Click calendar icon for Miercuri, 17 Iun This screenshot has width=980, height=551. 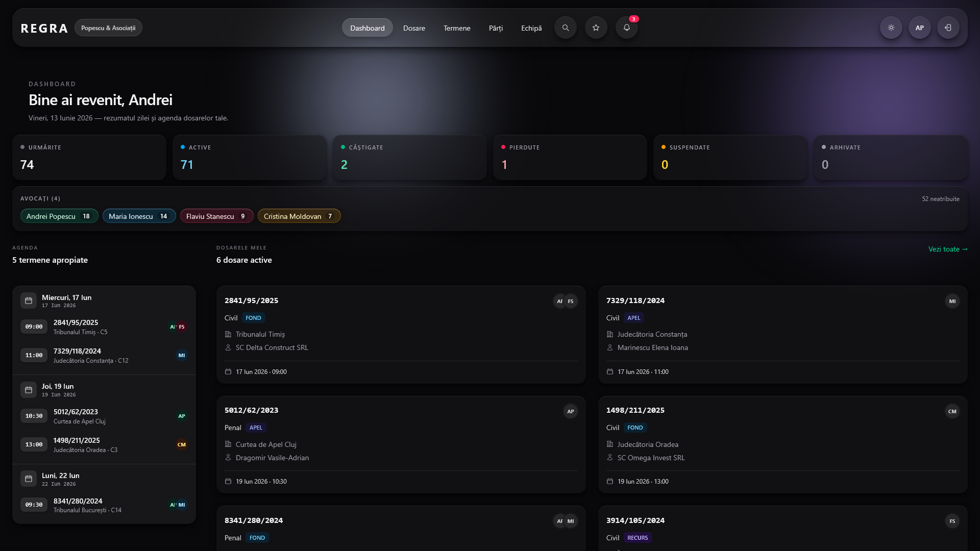[x=29, y=300]
